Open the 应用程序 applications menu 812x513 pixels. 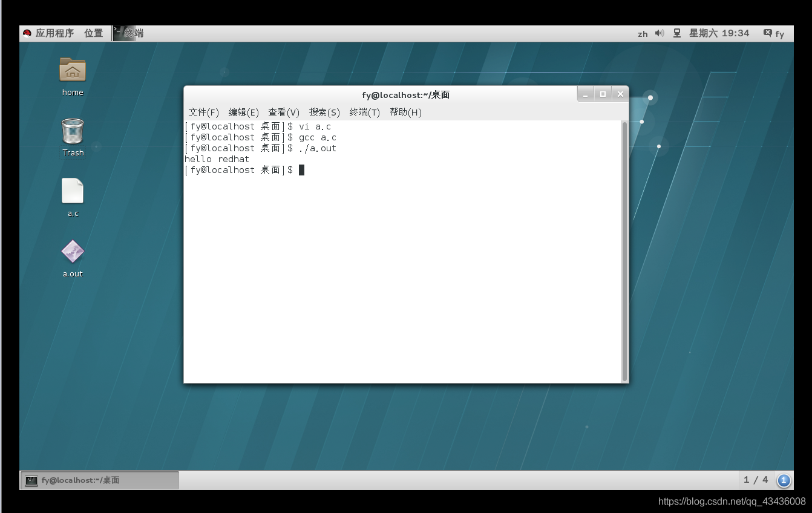pyautogui.click(x=54, y=33)
